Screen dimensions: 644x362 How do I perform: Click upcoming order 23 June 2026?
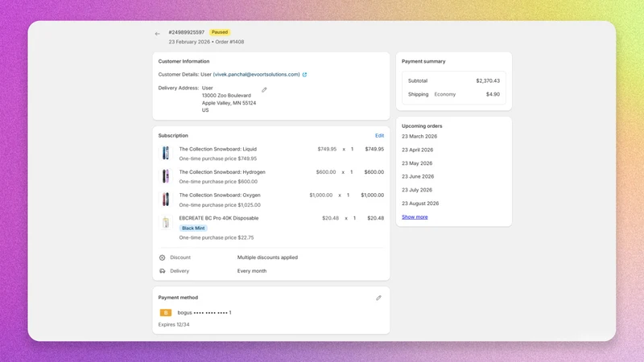418,176
